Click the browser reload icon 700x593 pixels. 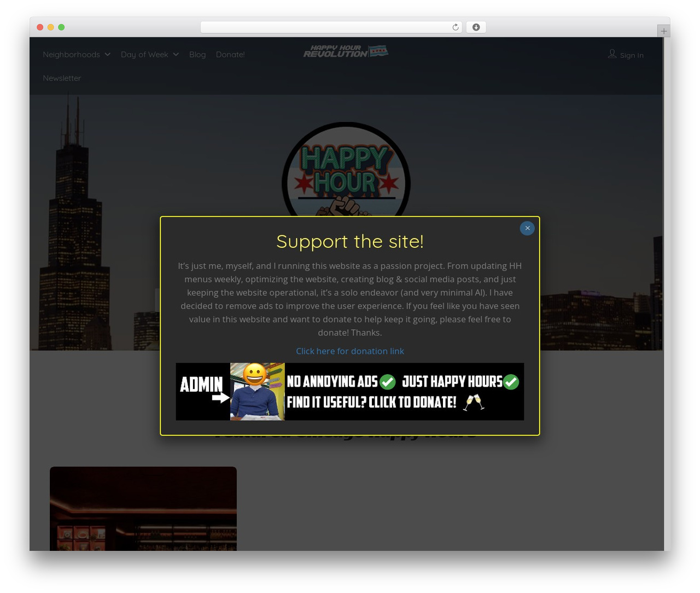(455, 27)
